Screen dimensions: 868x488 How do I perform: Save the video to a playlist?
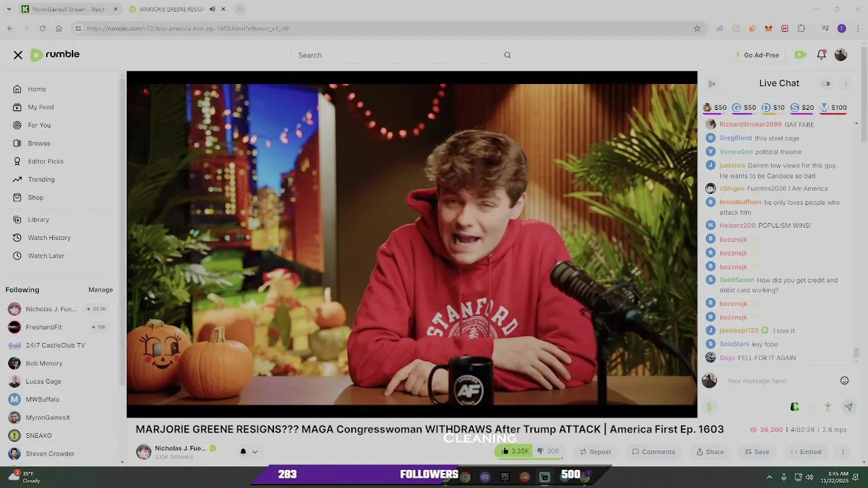pos(757,452)
